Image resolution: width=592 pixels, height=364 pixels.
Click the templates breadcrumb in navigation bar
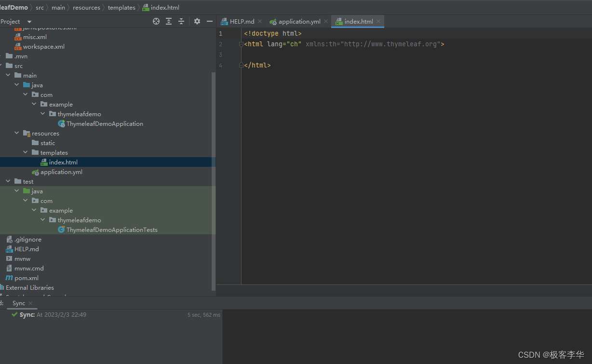(x=121, y=8)
